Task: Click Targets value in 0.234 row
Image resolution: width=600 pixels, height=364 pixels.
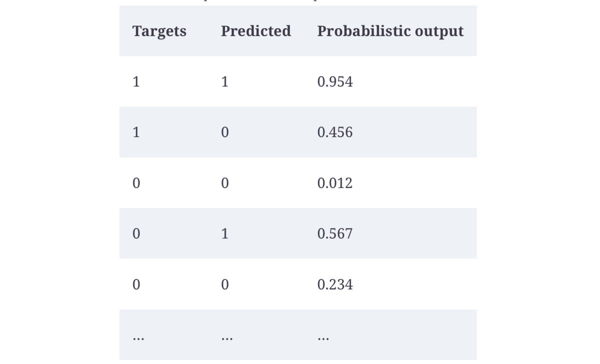Action: [136, 284]
